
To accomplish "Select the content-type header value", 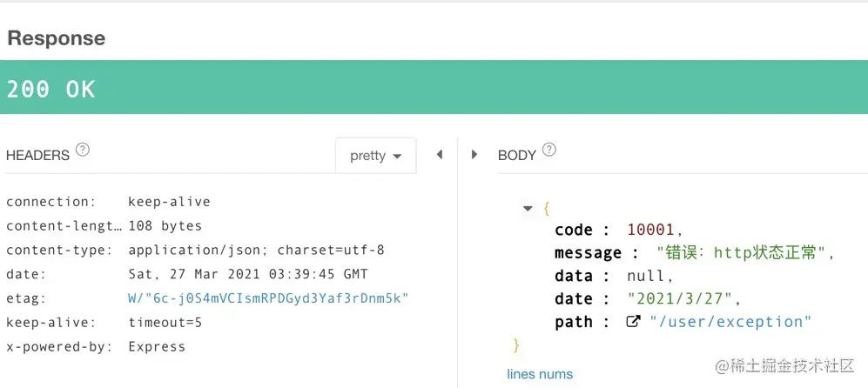I will [256, 250].
